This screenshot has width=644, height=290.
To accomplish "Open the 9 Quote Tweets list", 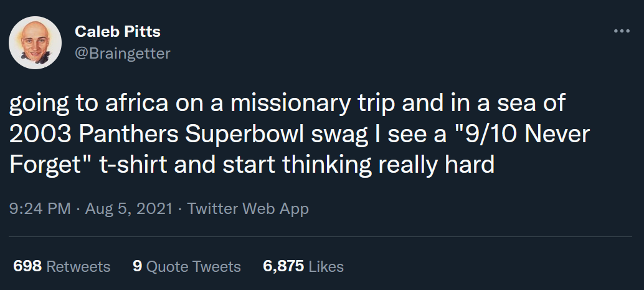I will pyautogui.click(x=187, y=267).
